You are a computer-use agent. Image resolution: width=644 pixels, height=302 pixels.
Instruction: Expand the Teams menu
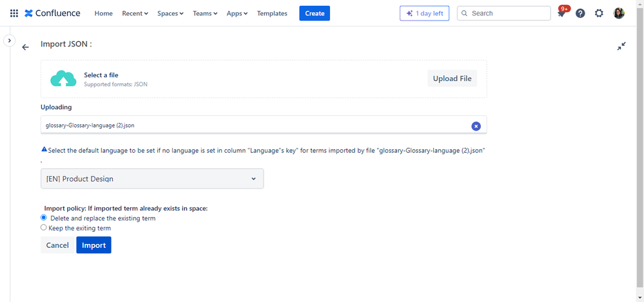205,13
